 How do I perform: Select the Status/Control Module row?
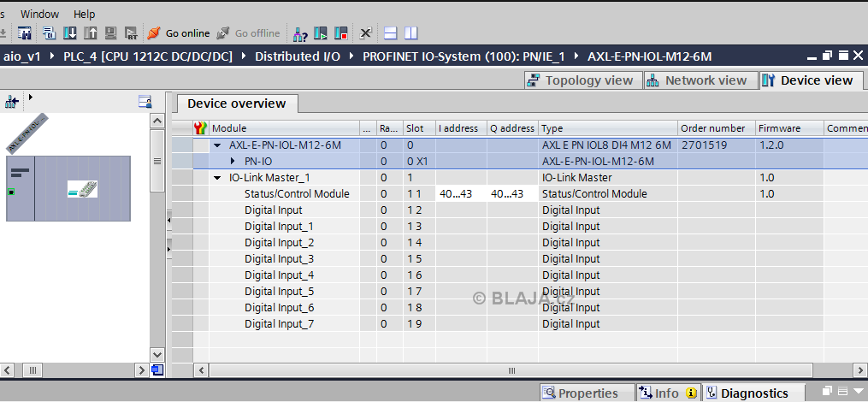[519, 194]
